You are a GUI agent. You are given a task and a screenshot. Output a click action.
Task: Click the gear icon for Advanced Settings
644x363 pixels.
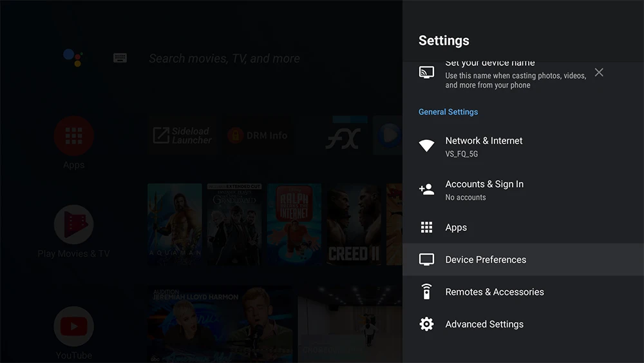[426, 324]
